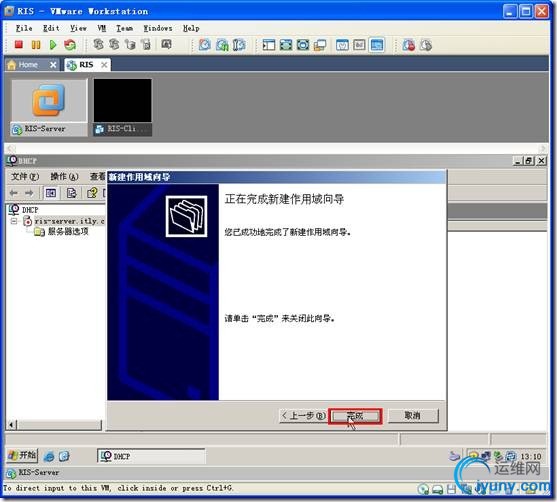Open the VM menu
The height and width of the screenshot is (502, 557).
click(x=102, y=28)
